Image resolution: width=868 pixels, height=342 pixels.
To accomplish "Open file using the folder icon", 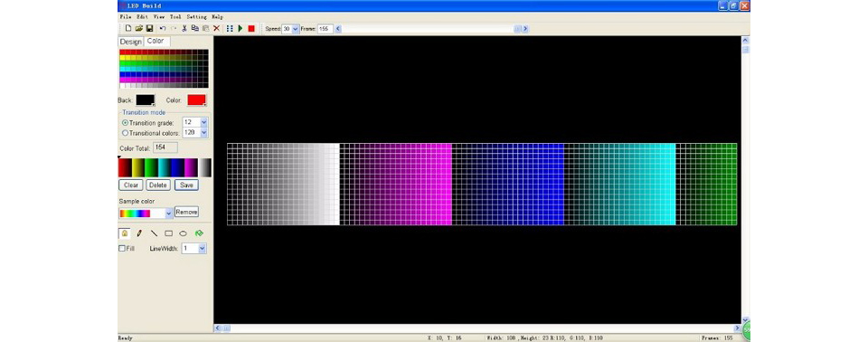I will coord(139,28).
